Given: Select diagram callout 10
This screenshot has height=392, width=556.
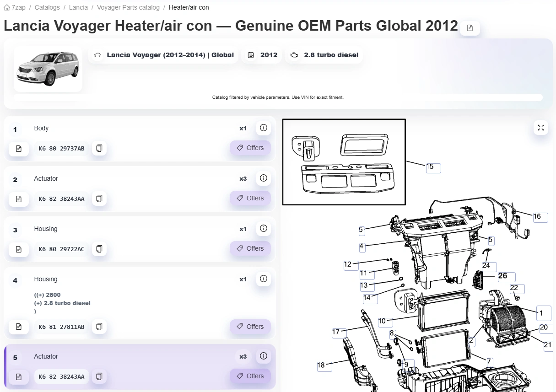Looking at the screenshot, I should pyautogui.click(x=385, y=322).
